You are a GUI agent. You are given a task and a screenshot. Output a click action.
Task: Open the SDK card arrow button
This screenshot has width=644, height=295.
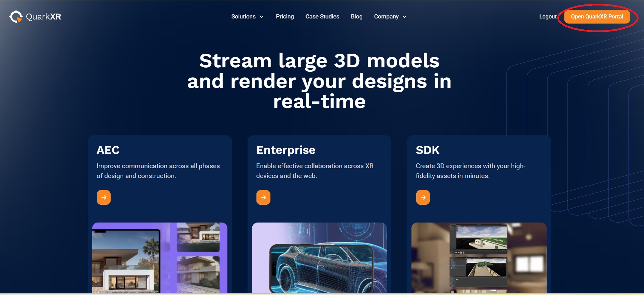pyautogui.click(x=423, y=197)
